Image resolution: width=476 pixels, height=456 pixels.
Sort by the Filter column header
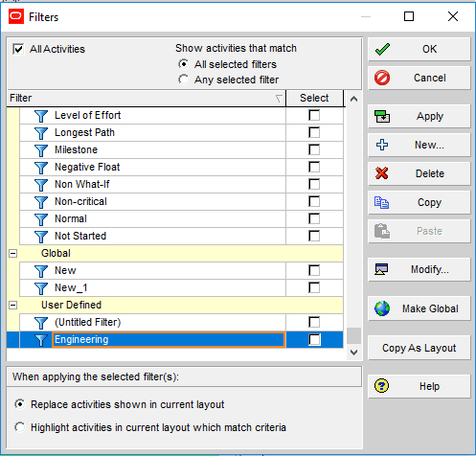147,98
